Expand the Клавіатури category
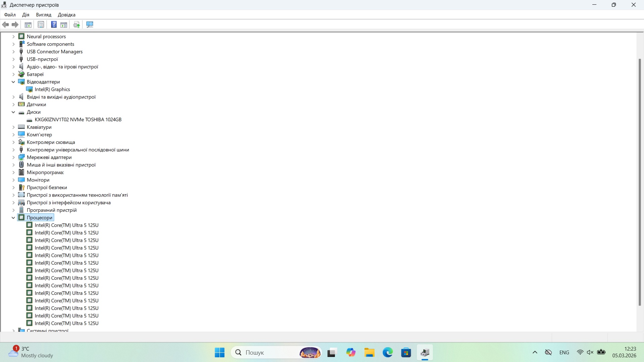 tap(13, 127)
